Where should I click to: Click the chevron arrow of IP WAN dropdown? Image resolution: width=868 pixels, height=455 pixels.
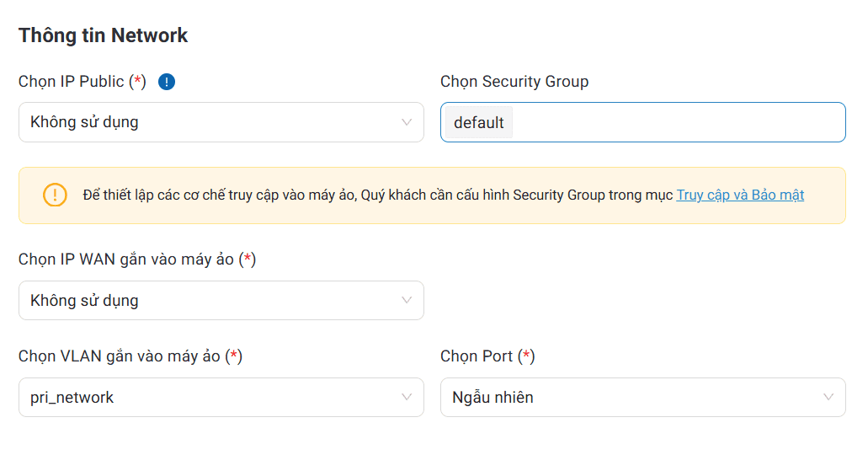(407, 300)
